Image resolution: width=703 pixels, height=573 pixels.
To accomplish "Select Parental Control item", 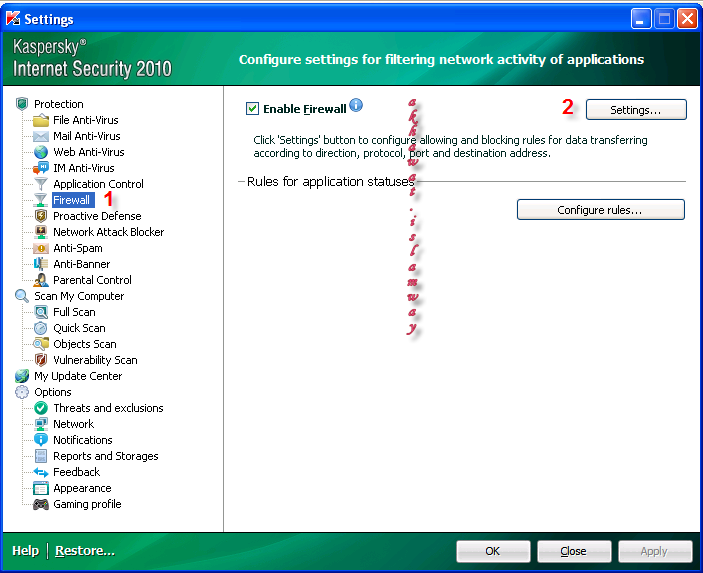I will (x=92, y=280).
